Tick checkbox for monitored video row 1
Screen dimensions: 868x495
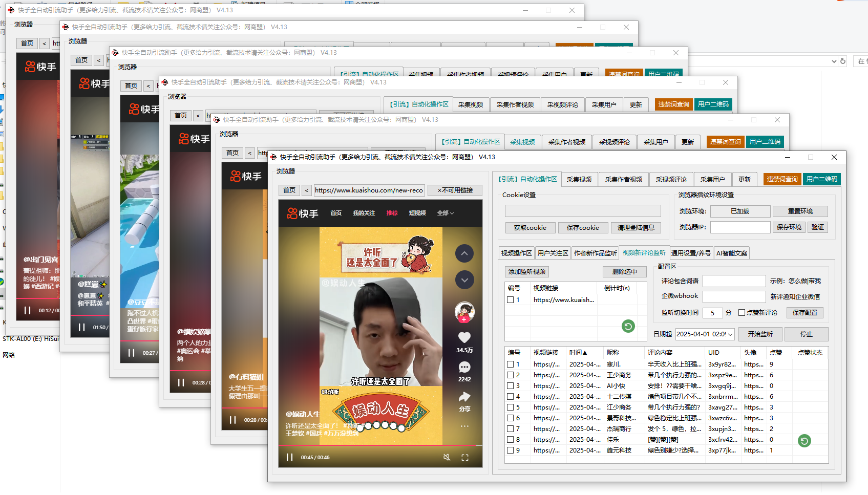[x=510, y=300]
